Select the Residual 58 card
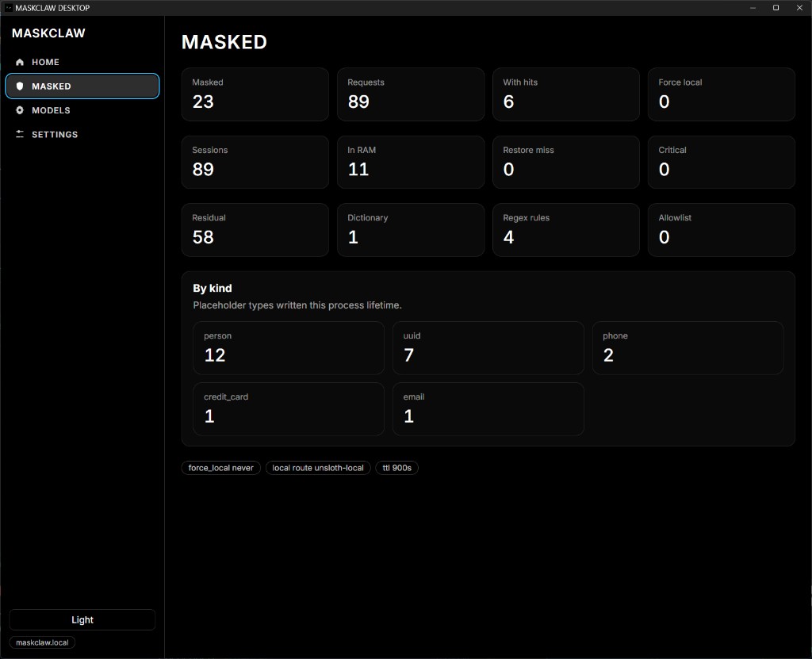Screen dimensions: 812x659 pyautogui.click(x=255, y=230)
